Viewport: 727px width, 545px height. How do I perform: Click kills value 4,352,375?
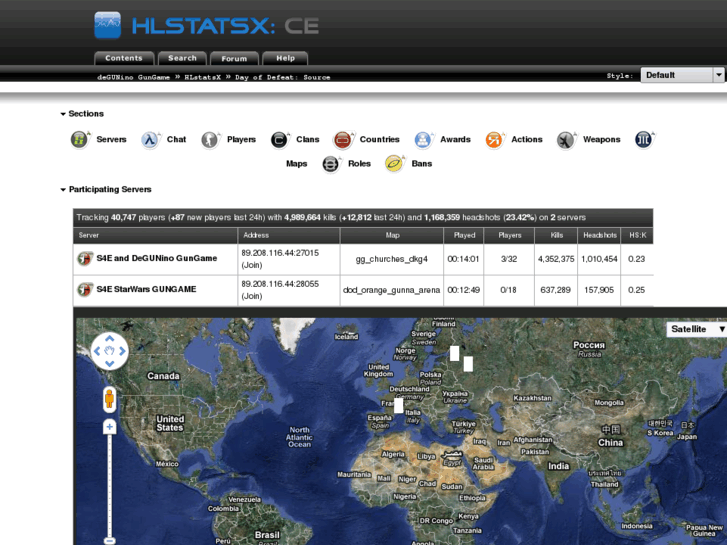coord(556,259)
